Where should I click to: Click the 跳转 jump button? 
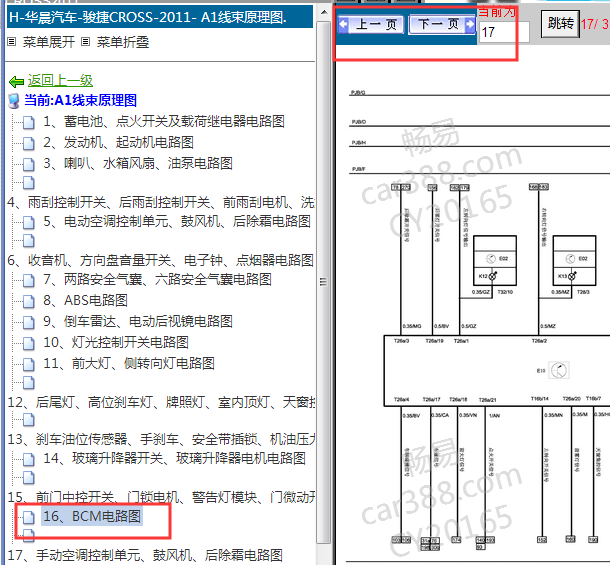[x=560, y=24]
